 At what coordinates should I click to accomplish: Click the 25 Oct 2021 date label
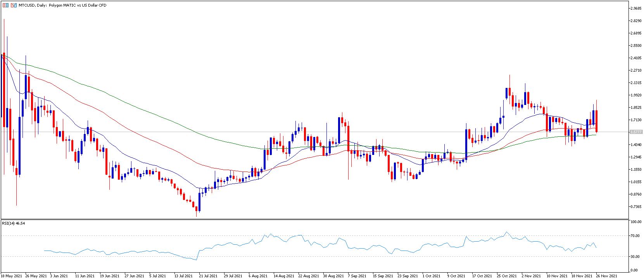506,276
